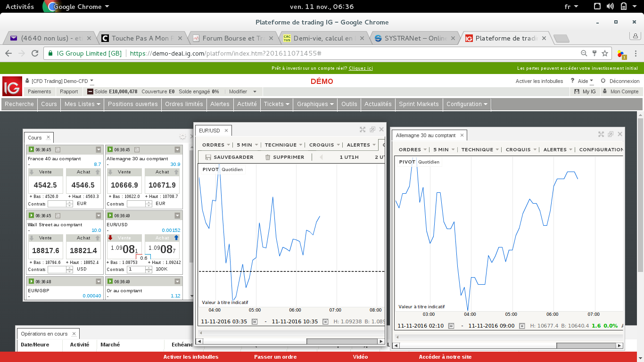644x362 pixels.
Task: Expand the Wall Street tile options menu
Action: [99, 215]
